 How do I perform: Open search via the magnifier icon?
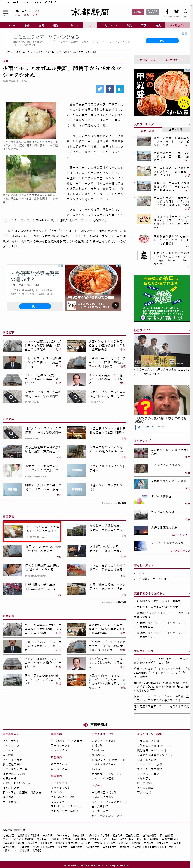point(186,12)
